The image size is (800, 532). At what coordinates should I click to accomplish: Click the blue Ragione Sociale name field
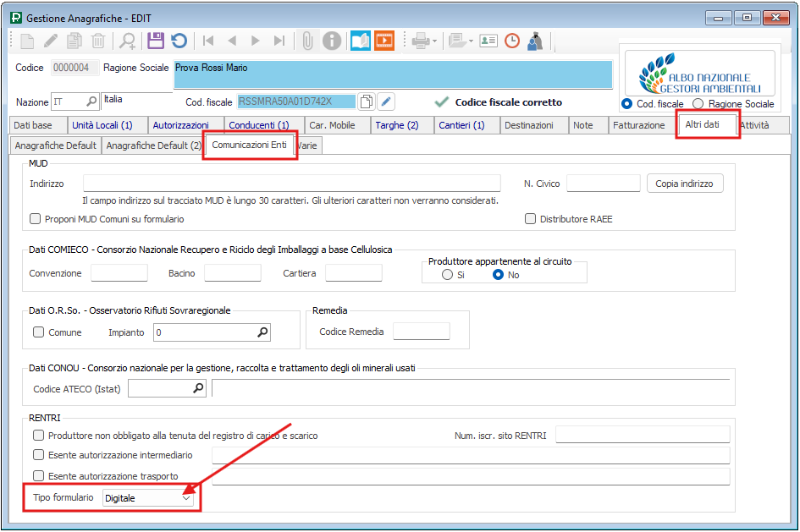(x=392, y=74)
